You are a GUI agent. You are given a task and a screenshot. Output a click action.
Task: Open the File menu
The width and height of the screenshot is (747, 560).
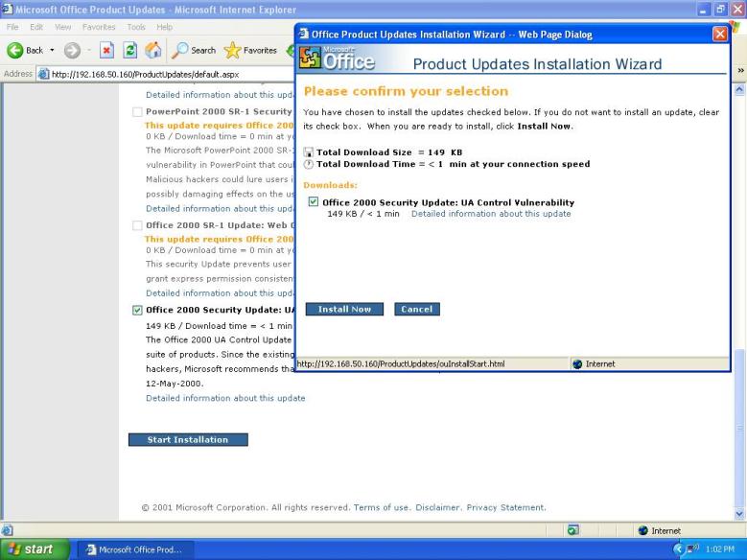coord(12,27)
